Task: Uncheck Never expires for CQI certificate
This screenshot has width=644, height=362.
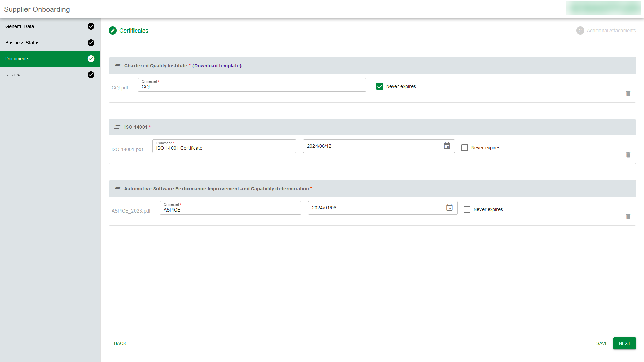Action: 380,86
